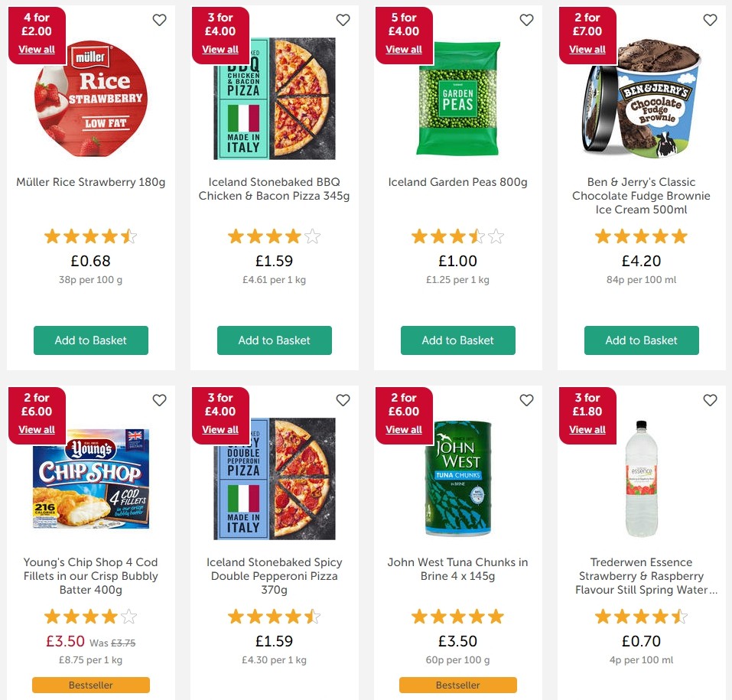Click the Bestseller badge on John West tuna
Viewport: 732px width, 700px height.
[457, 685]
